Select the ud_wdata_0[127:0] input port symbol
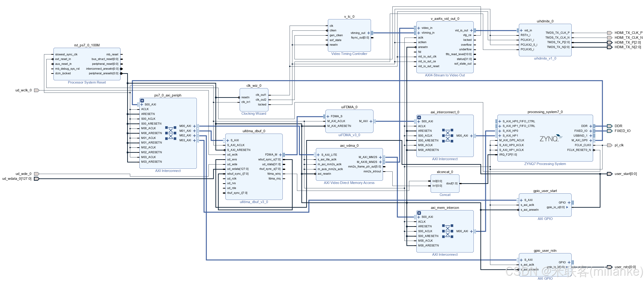Image resolution: width=644 pixels, height=282 pixels. click(36, 179)
